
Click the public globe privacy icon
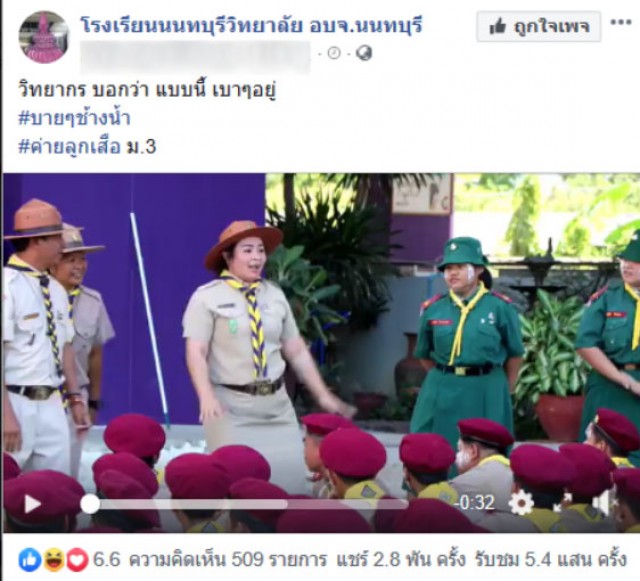click(364, 53)
